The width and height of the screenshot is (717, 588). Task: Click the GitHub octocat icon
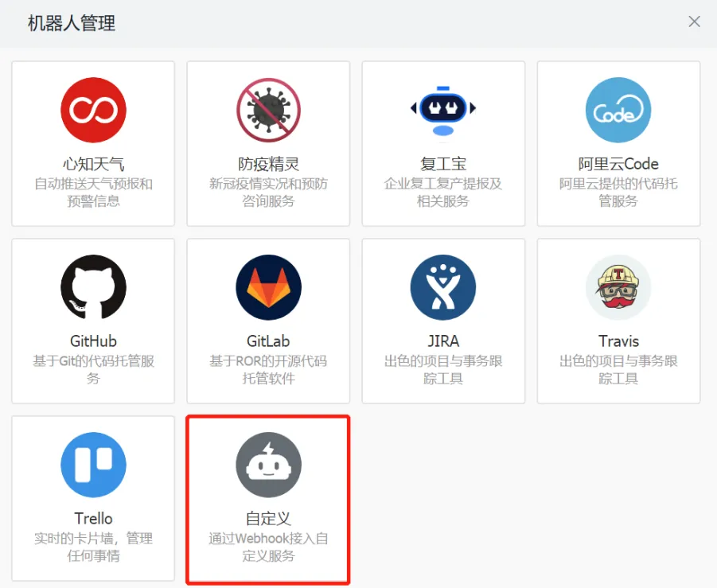click(92, 287)
